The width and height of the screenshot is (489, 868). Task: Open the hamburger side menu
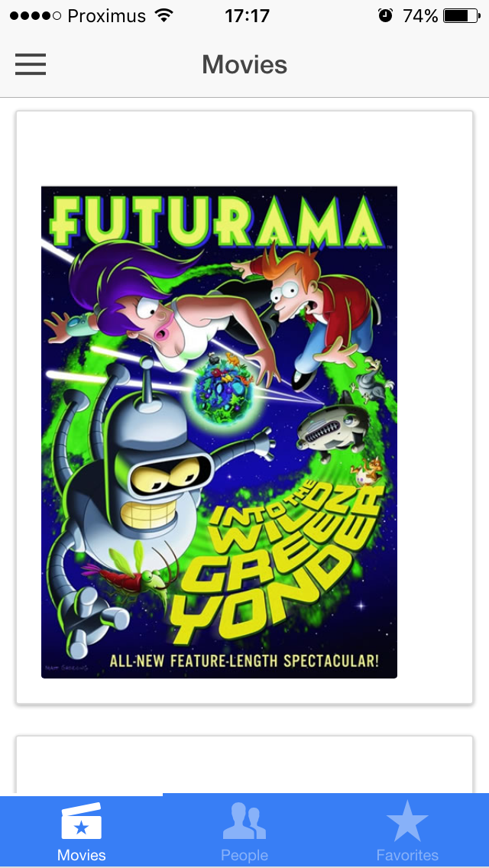click(x=31, y=64)
